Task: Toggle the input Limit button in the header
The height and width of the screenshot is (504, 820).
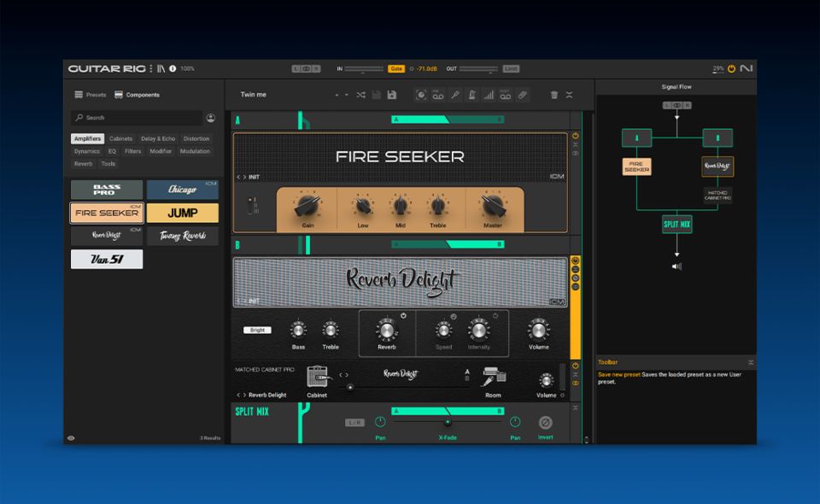Action: [x=511, y=68]
